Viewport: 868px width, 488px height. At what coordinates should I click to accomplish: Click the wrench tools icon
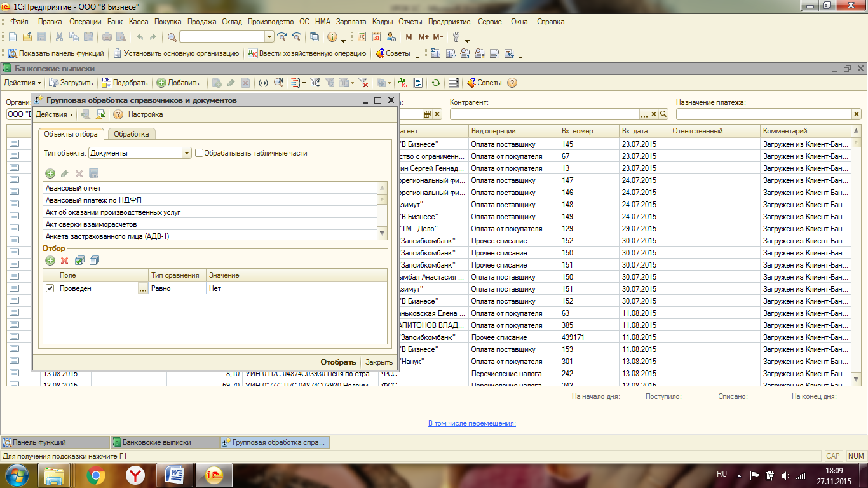456,37
